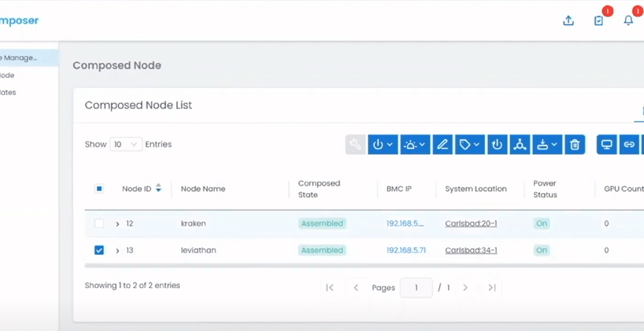Open the notifications bell
The height and width of the screenshot is (331, 644).
tap(629, 20)
